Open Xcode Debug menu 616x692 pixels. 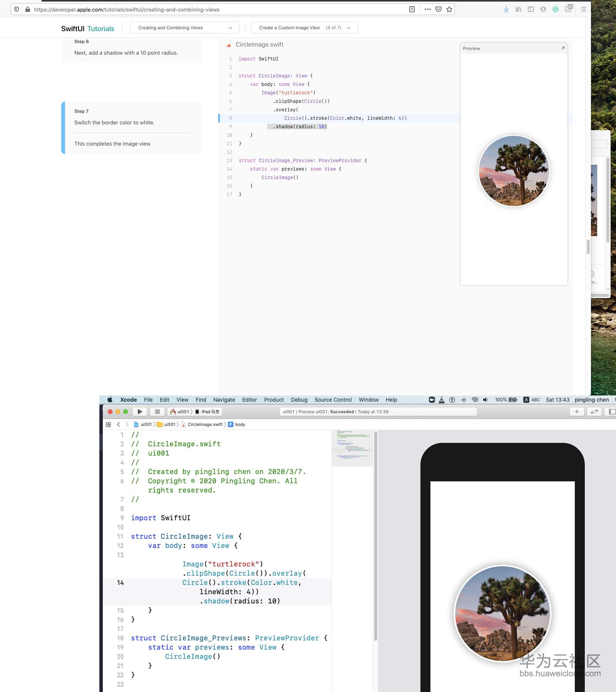tap(299, 400)
